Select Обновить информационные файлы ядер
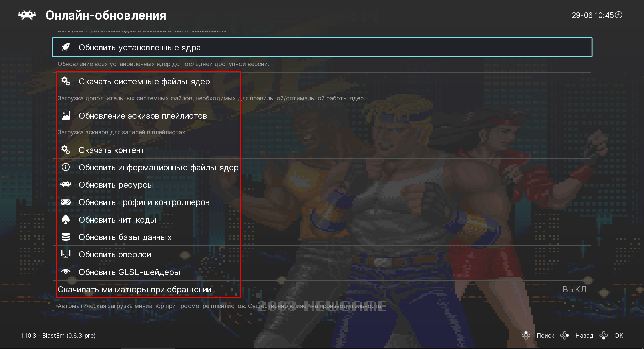 (x=322, y=167)
